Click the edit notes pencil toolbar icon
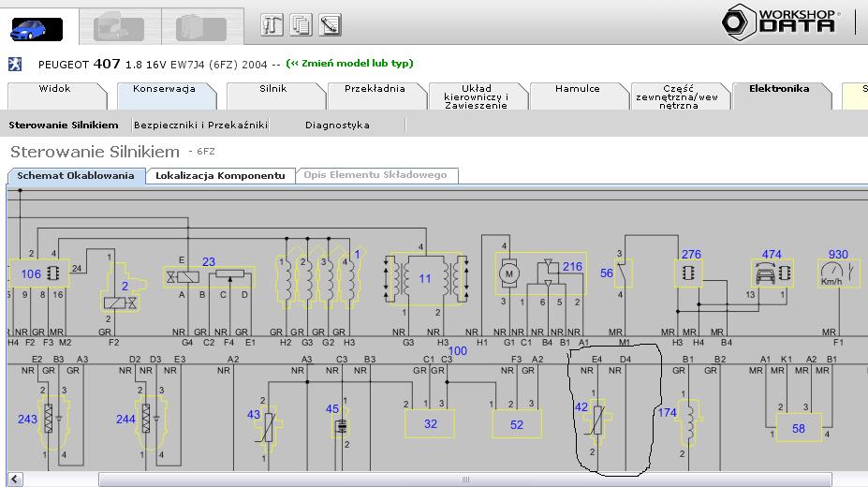 pyautogui.click(x=331, y=25)
